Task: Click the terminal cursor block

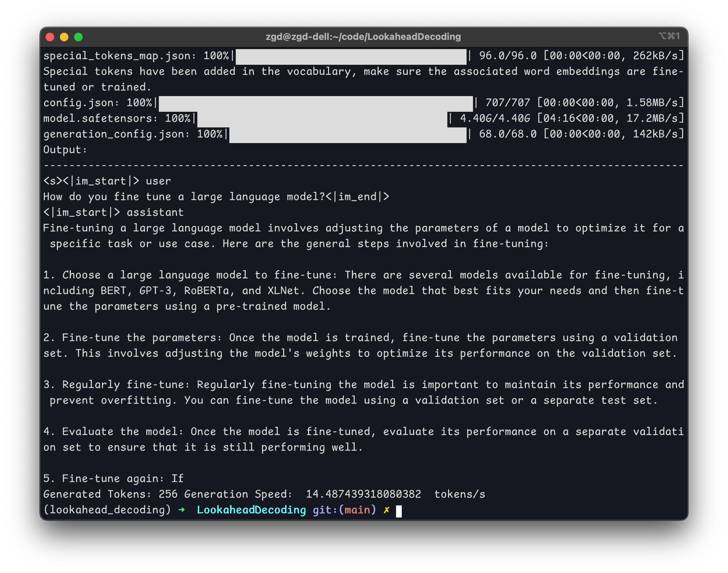Action: coord(399,511)
